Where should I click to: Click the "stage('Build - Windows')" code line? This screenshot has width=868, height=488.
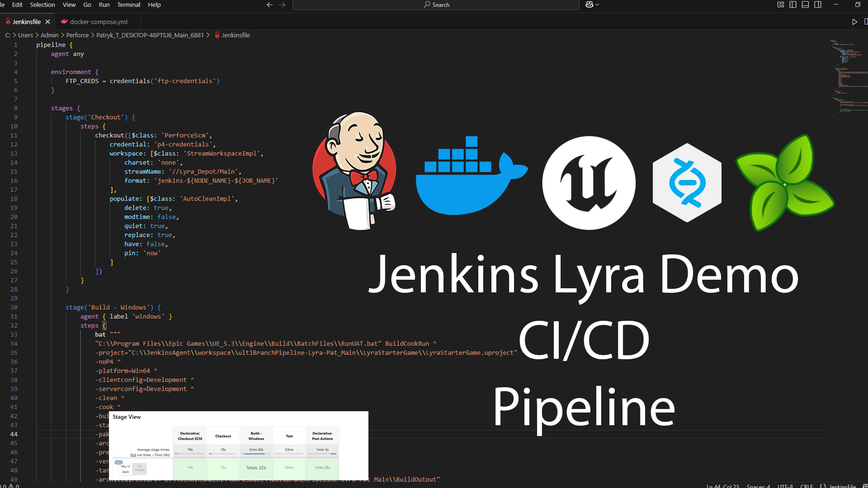tap(113, 307)
